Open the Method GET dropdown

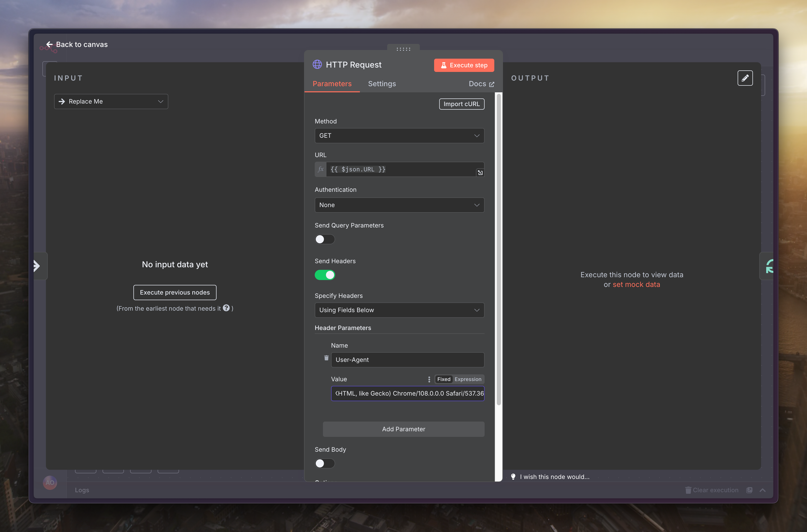pos(399,136)
